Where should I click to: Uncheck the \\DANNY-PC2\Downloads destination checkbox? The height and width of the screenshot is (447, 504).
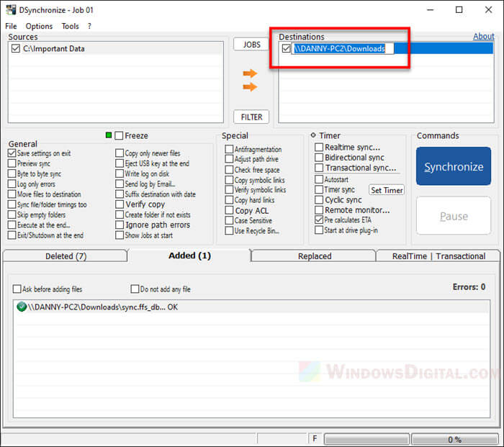[286, 48]
